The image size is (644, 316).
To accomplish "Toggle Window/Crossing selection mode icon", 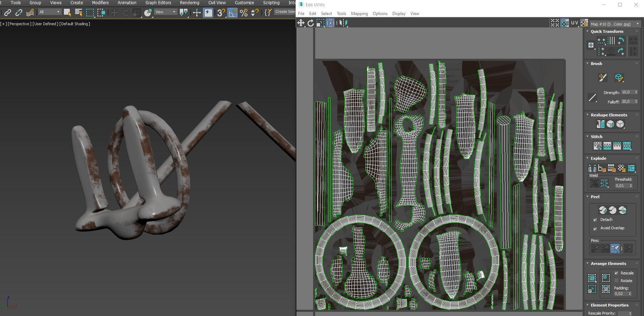I will point(101,13).
